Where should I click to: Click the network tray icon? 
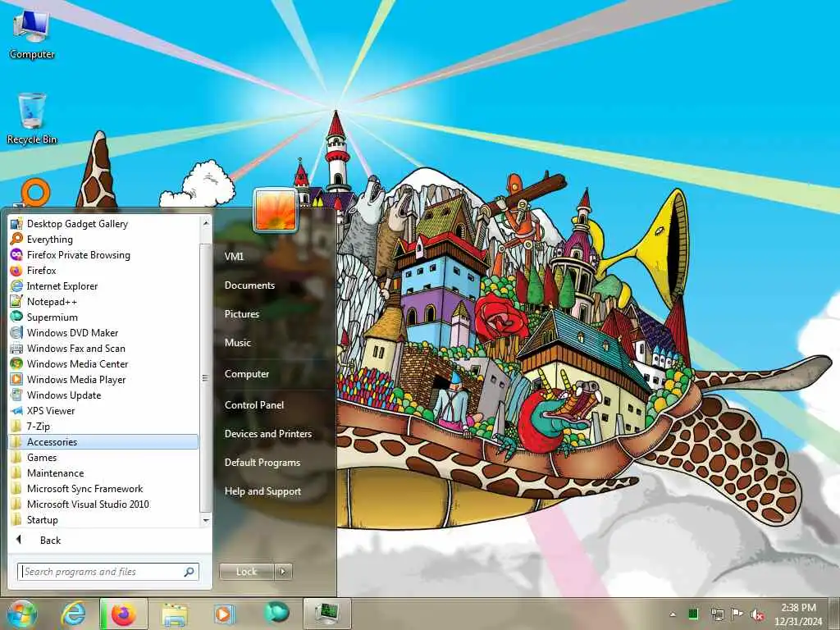tap(717, 614)
